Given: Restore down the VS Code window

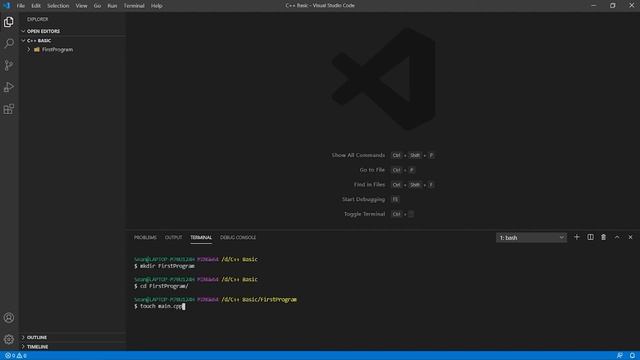Looking at the screenshot, I should pyautogui.click(x=613, y=5).
